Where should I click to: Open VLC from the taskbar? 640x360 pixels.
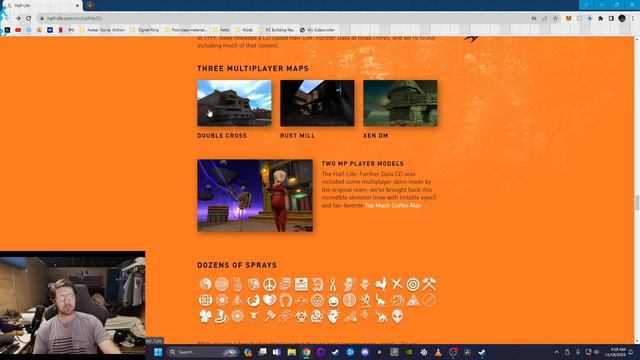(x=438, y=352)
